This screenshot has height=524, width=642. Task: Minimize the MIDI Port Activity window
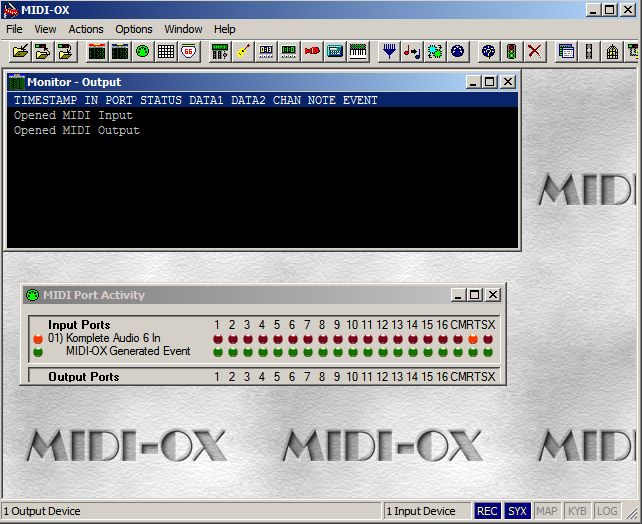coord(459,295)
